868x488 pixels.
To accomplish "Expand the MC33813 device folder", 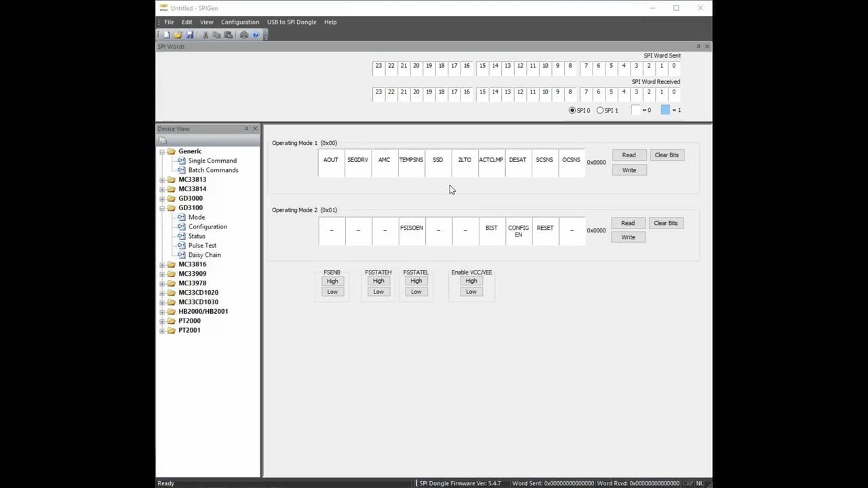I will pos(162,180).
